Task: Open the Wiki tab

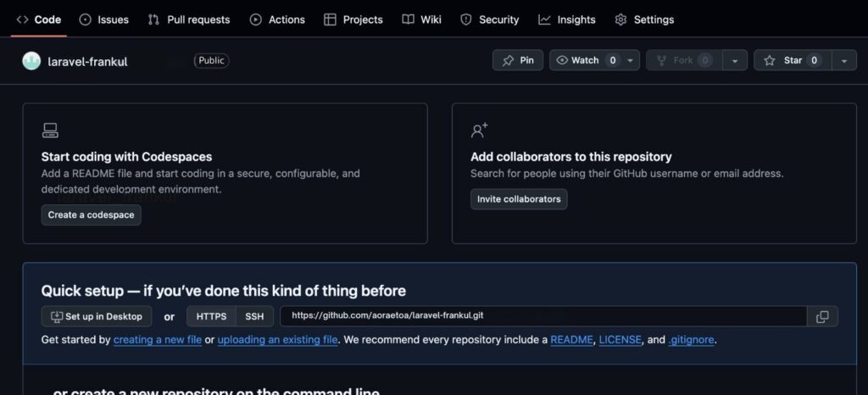Action: pyautogui.click(x=422, y=19)
